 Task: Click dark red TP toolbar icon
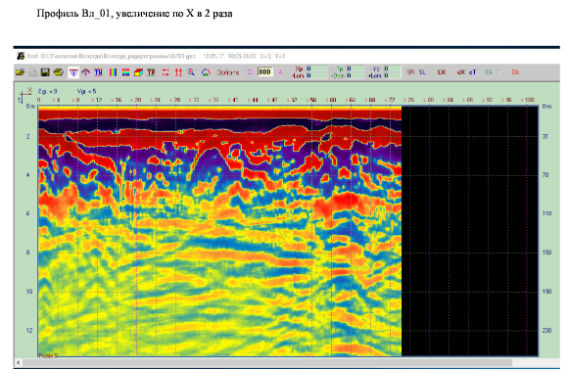(x=151, y=72)
